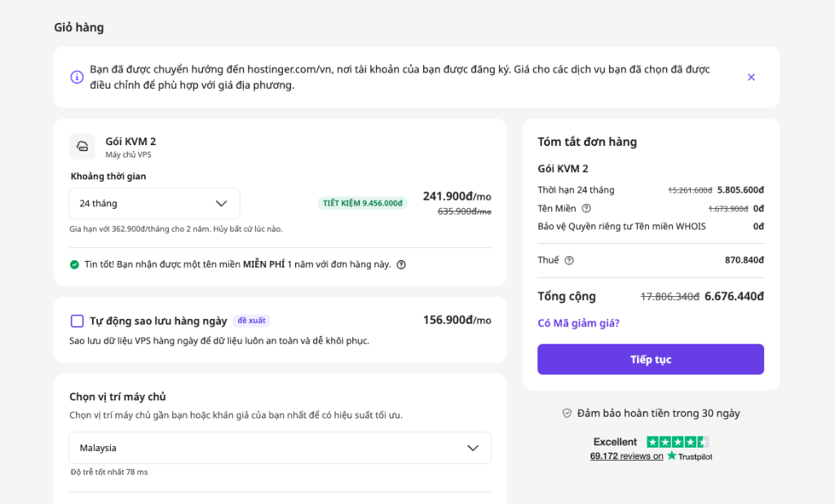This screenshot has width=835, height=504.
Task: Open the Có Mã giảm giá? link
Action: pos(578,323)
